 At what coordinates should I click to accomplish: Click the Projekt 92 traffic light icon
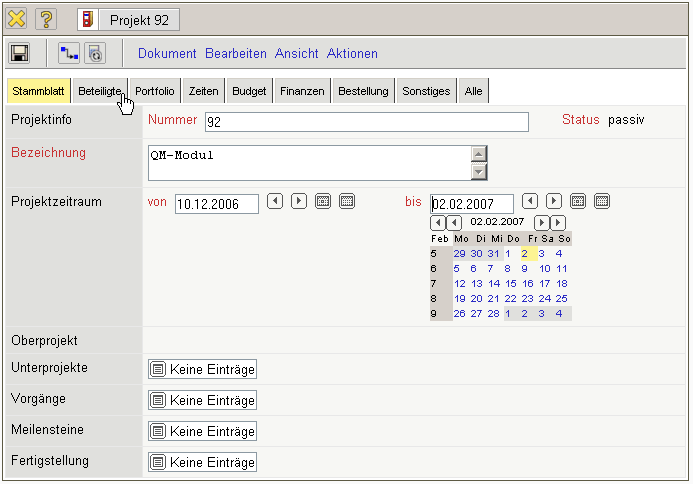point(91,19)
